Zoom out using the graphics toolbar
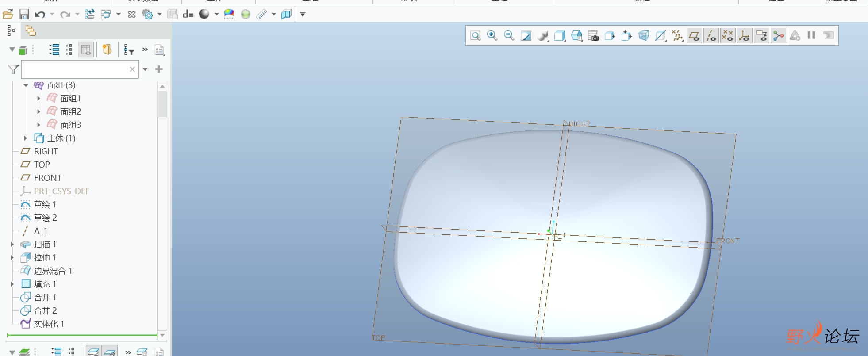Viewport: 868px width, 356px height. coord(509,35)
